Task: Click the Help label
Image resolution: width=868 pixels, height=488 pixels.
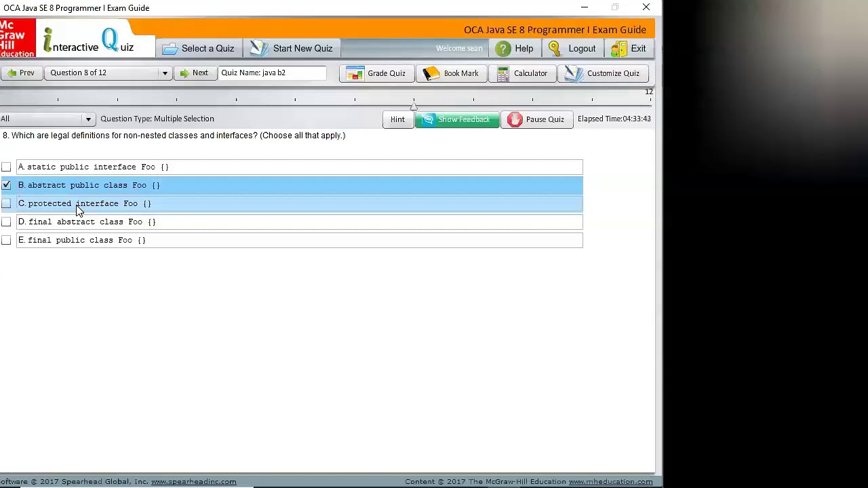Action: (x=524, y=49)
